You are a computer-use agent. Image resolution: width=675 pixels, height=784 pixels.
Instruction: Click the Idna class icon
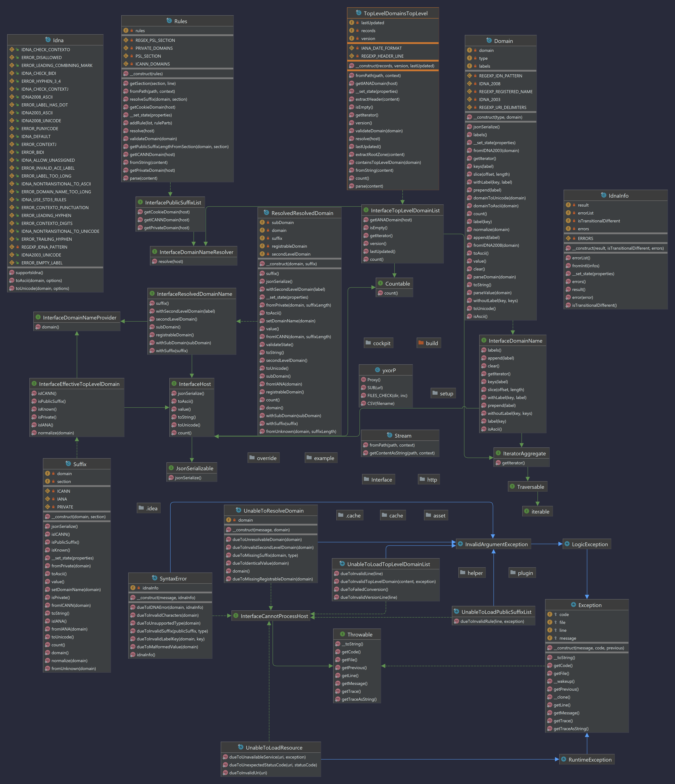[x=48, y=40]
